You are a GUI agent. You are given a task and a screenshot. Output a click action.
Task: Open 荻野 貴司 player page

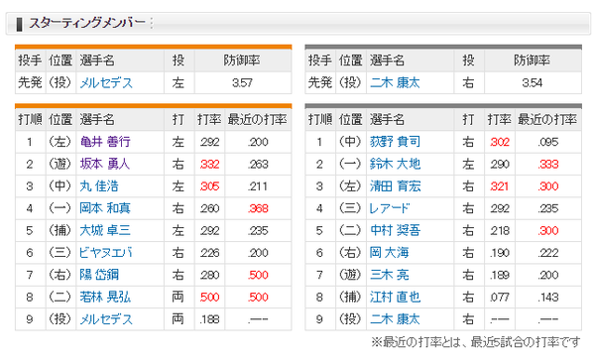coord(395,142)
